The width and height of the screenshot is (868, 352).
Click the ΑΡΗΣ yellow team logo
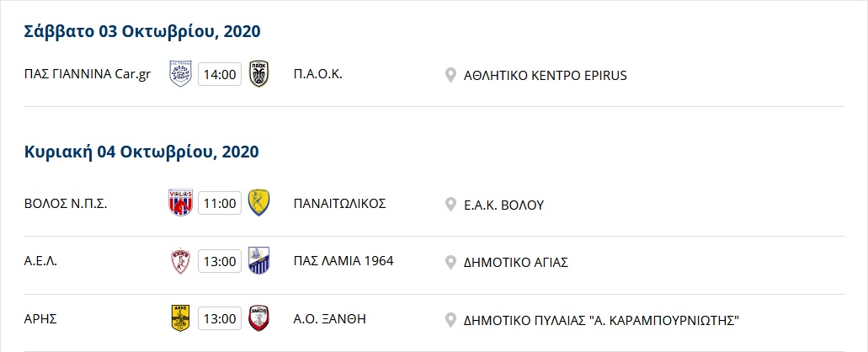[180, 318]
